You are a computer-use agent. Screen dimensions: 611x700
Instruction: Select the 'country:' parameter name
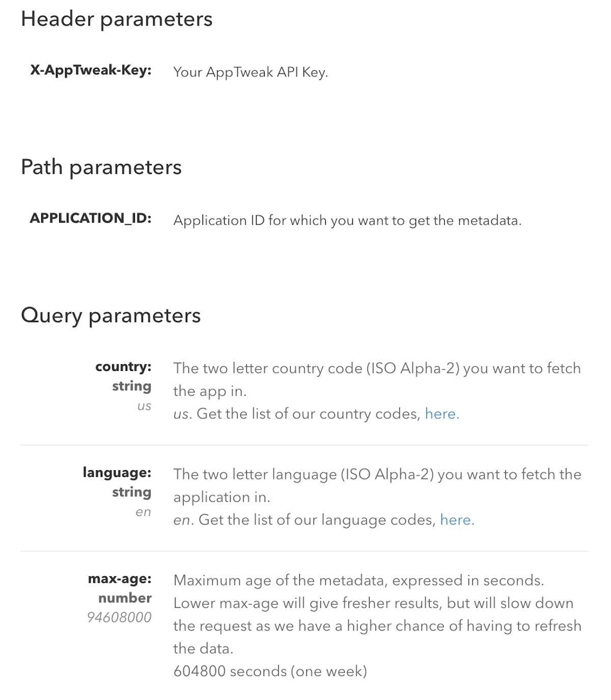click(x=123, y=367)
